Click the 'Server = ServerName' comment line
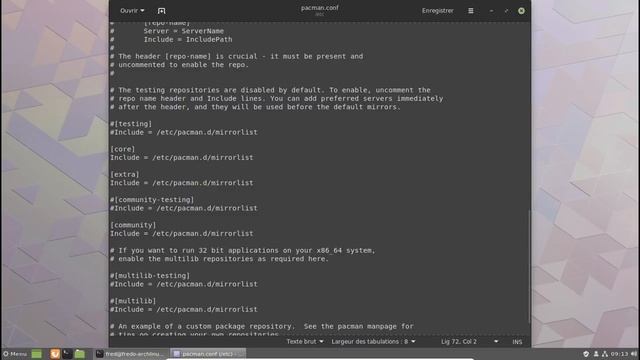This screenshot has height=360, width=640. (x=167, y=31)
